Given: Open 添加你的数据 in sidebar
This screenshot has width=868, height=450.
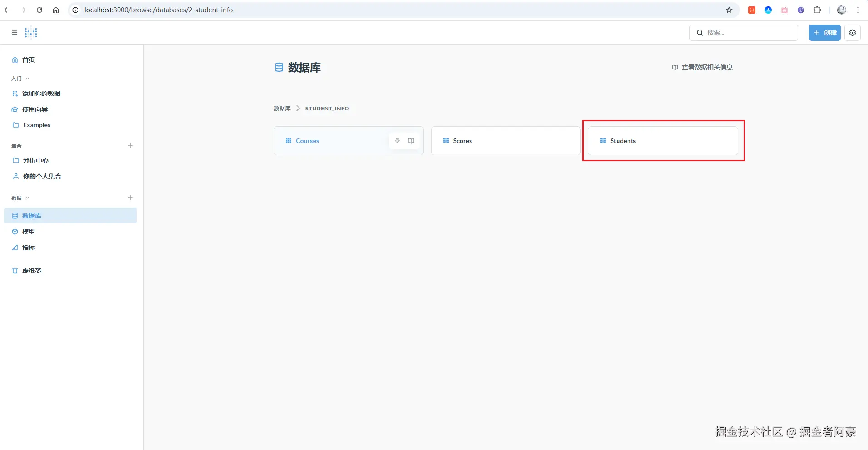Looking at the screenshot, I should click(70, 94).
